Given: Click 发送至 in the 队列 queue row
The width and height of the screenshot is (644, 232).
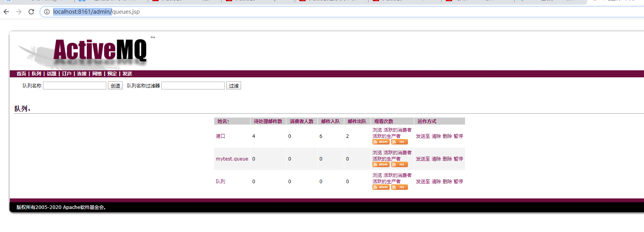Looking at the screenshot, I should pyautogui.click(x=423, y=182).
